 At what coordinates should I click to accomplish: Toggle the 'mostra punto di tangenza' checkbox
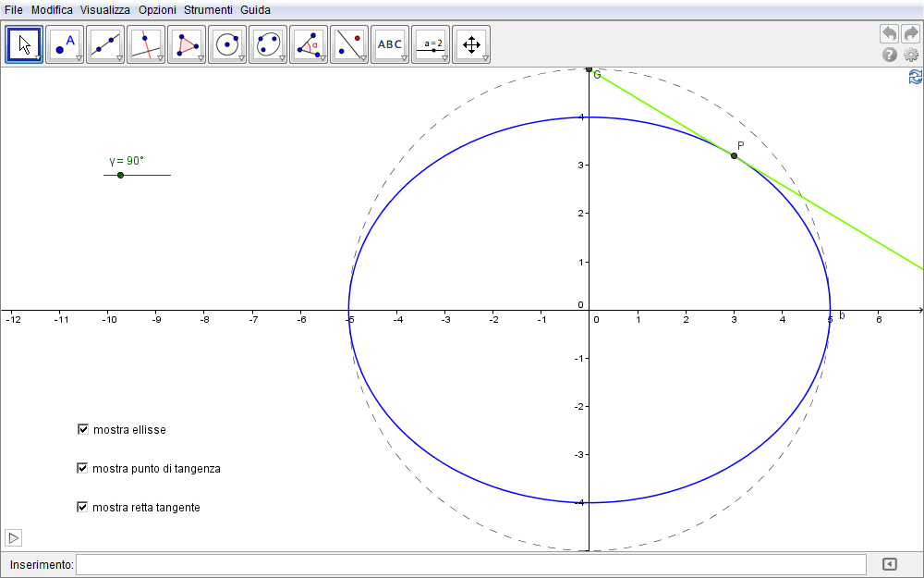82,468
